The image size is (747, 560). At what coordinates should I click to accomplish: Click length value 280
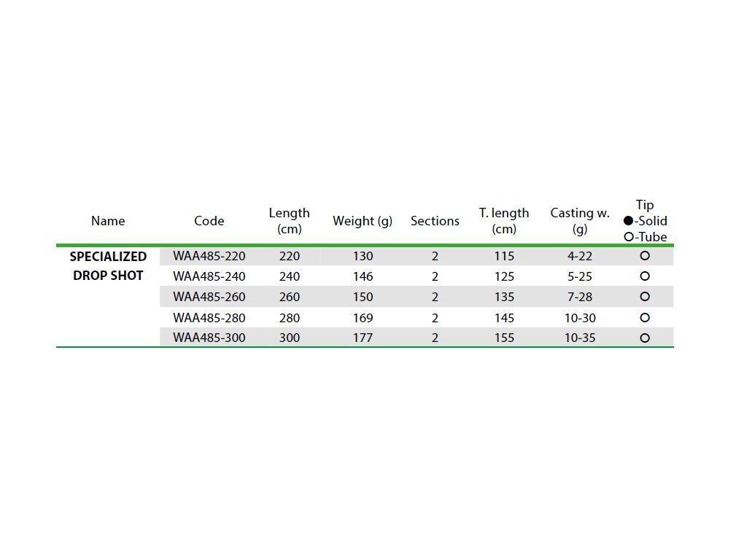point(289,318)
